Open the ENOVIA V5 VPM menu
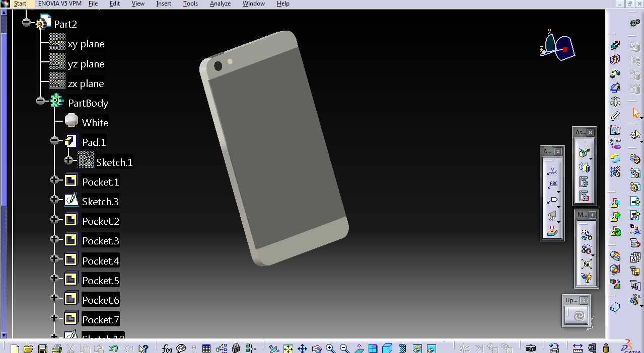The width and height of the screenshot is (644, 353). click(x=60, y=4)
